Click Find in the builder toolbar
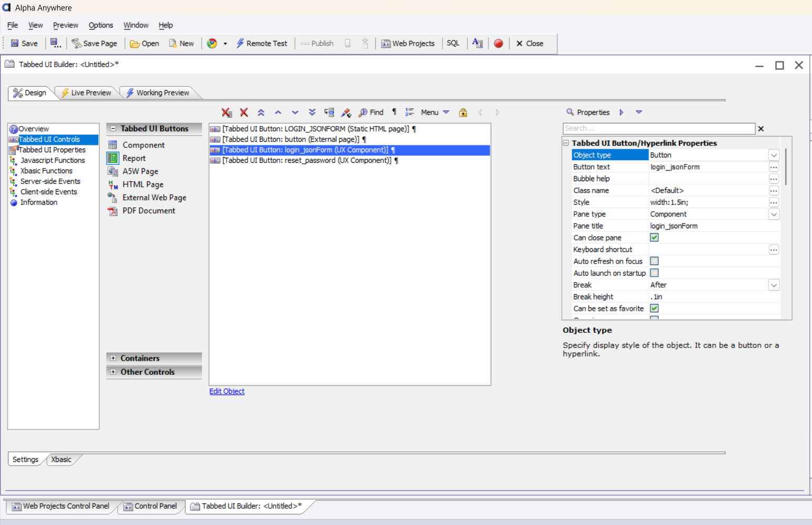812x525 pixels. click(x=371, y=112)
